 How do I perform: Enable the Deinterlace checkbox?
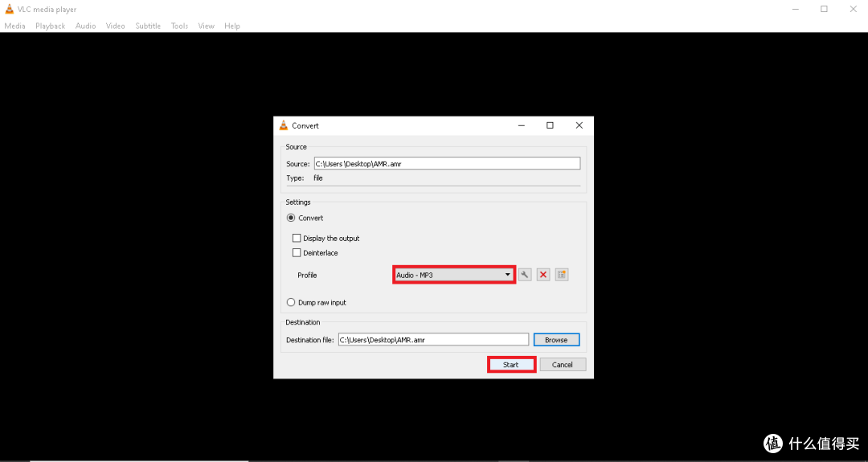[x=297, y=253]
